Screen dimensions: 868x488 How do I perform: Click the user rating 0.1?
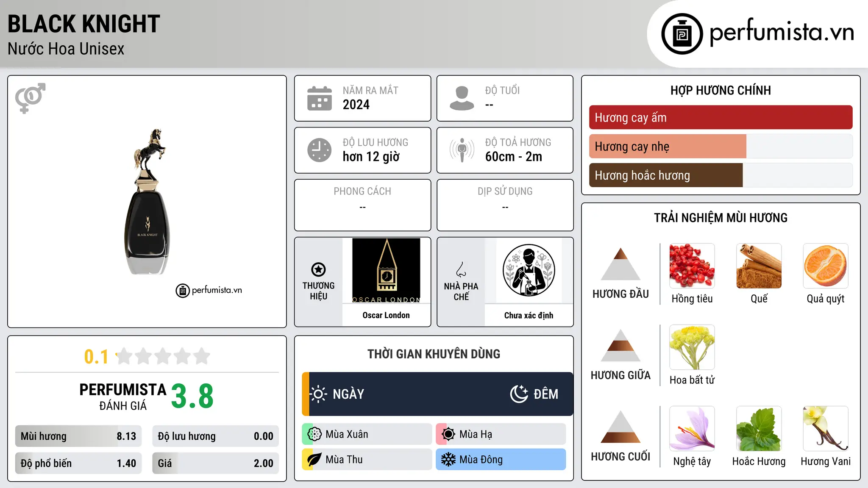point(96,357)
